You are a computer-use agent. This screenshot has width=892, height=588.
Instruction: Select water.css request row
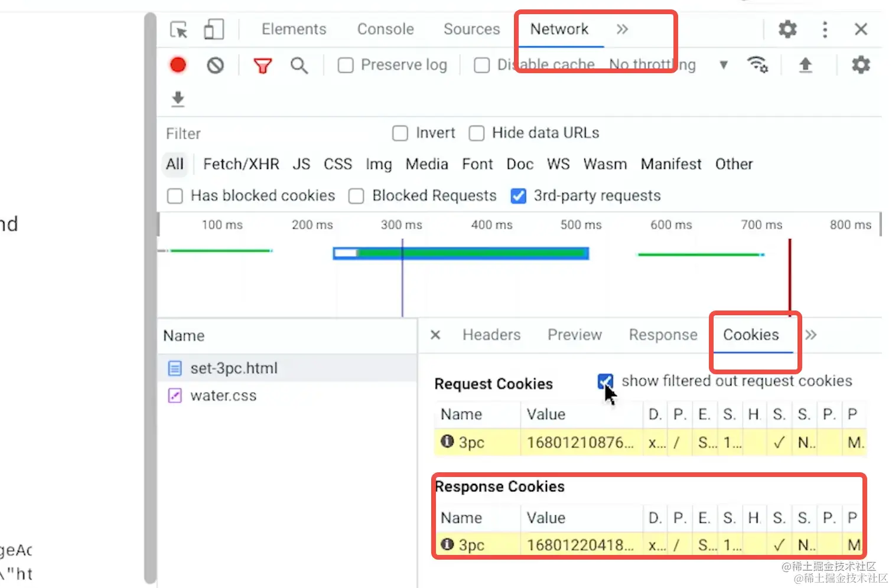point(287,396)
